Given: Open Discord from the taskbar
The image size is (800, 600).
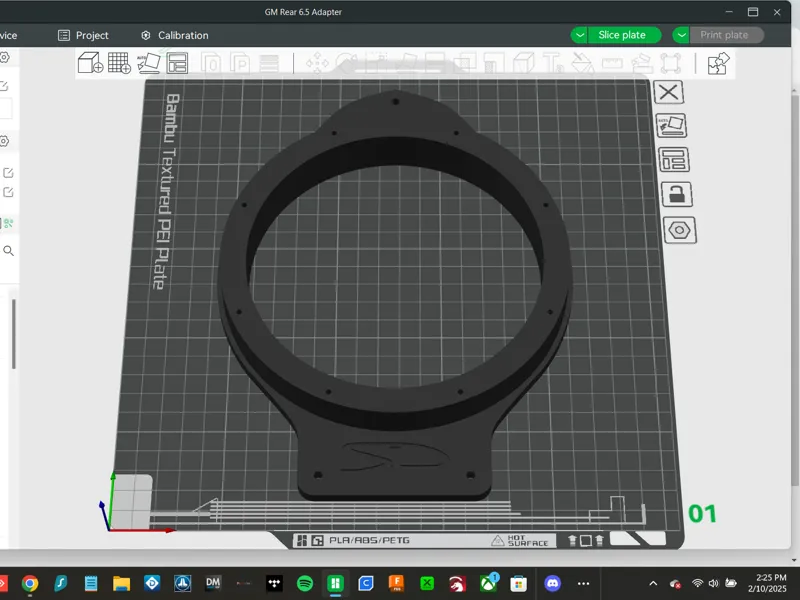Looking at the screenshot, I should click(x=552, y=583).
